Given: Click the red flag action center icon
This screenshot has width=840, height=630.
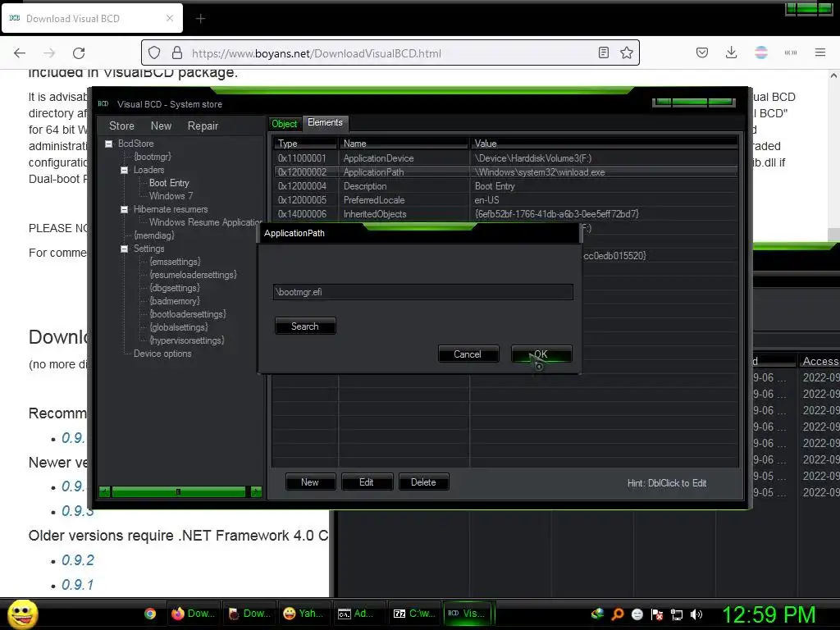Looking at the screenshot, I should (x=657, y=614).
